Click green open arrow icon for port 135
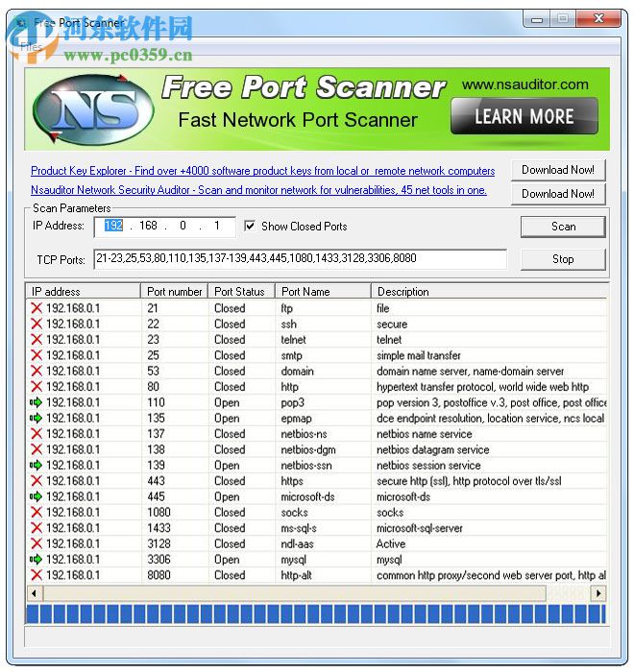This screenshot has height=672, width=634. tap(37, 418)
